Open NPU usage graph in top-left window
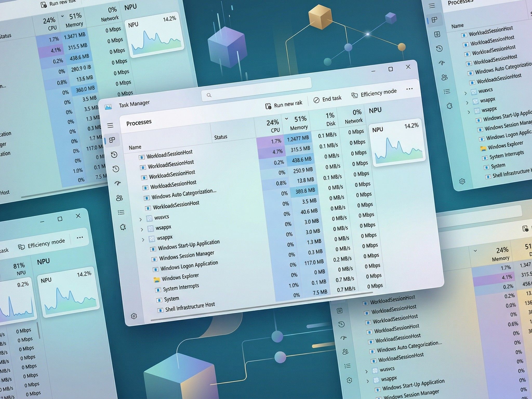 pos(155,35)
